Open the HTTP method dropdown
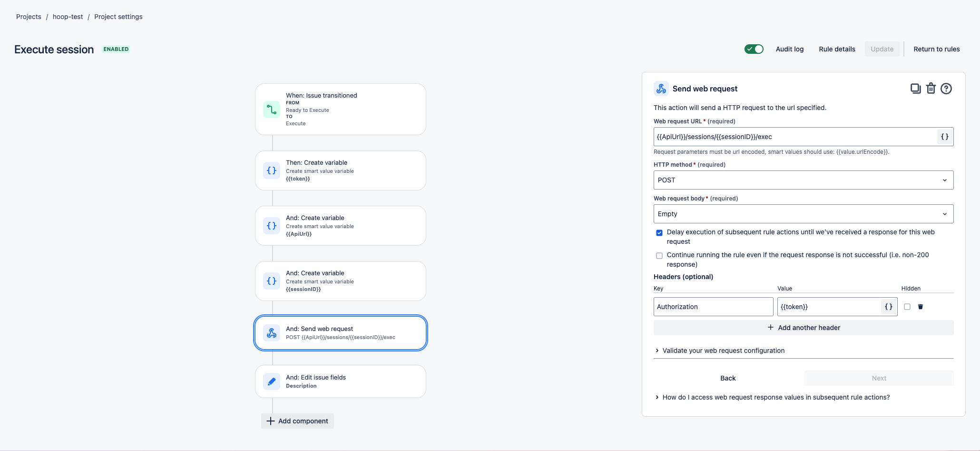 click(803, 180)
